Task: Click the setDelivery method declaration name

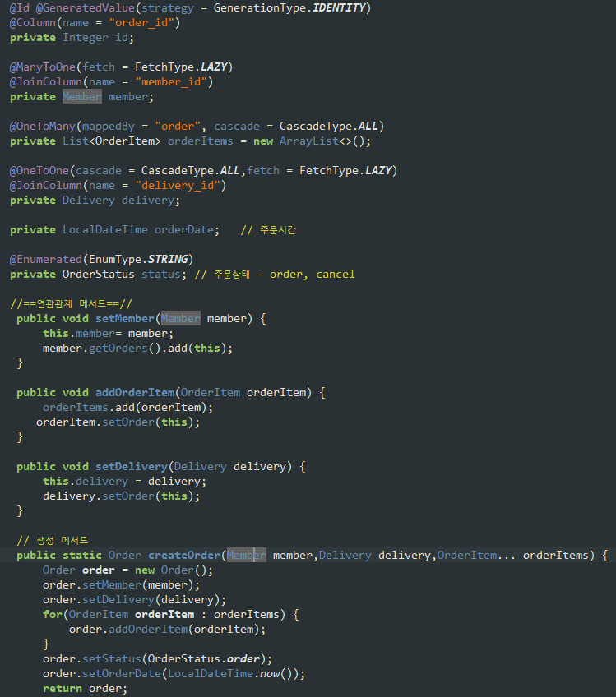Action: point(132,466)
